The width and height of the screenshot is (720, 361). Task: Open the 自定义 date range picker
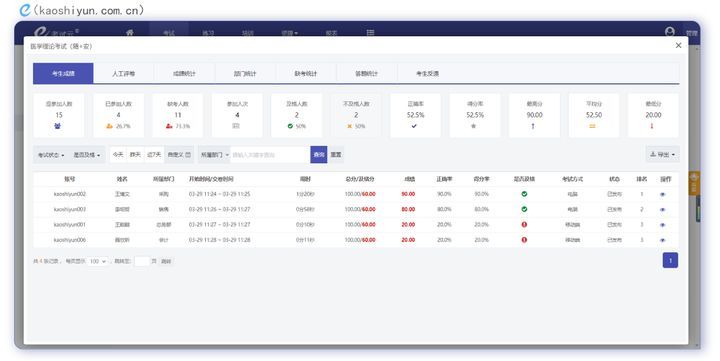point(179,155)
